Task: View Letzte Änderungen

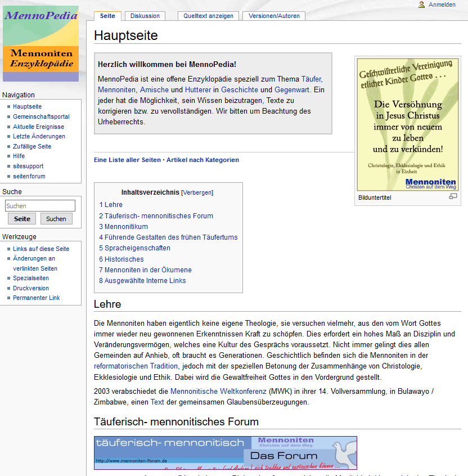Action: (x=39, y=136)
